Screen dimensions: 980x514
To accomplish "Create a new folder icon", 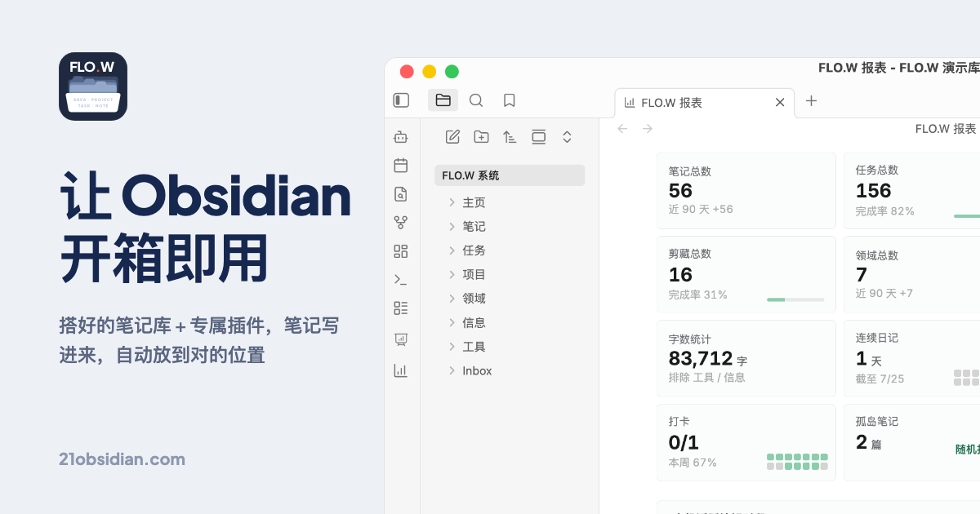I will (481, 137).
